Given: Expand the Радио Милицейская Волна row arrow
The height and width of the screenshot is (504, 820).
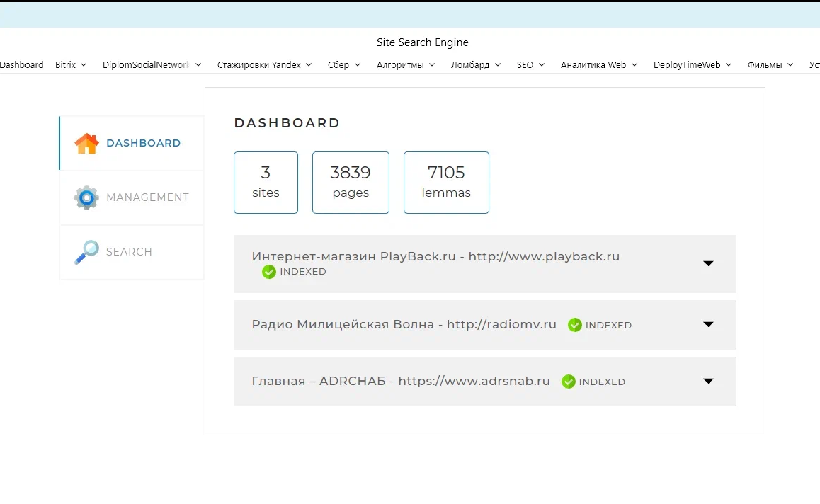Looking at the screenshot, I should (x=708, y=325).
